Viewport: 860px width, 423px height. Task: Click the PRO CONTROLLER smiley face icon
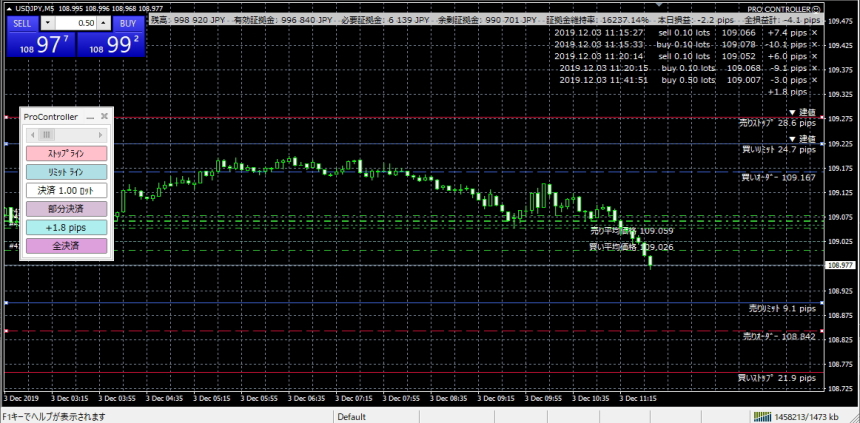tap(817, 9)
